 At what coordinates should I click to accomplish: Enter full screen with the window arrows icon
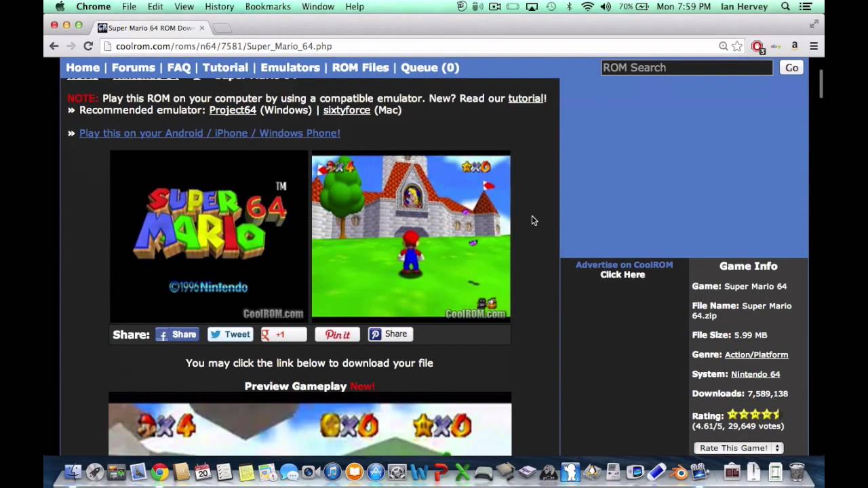click(x=814, y=24)
